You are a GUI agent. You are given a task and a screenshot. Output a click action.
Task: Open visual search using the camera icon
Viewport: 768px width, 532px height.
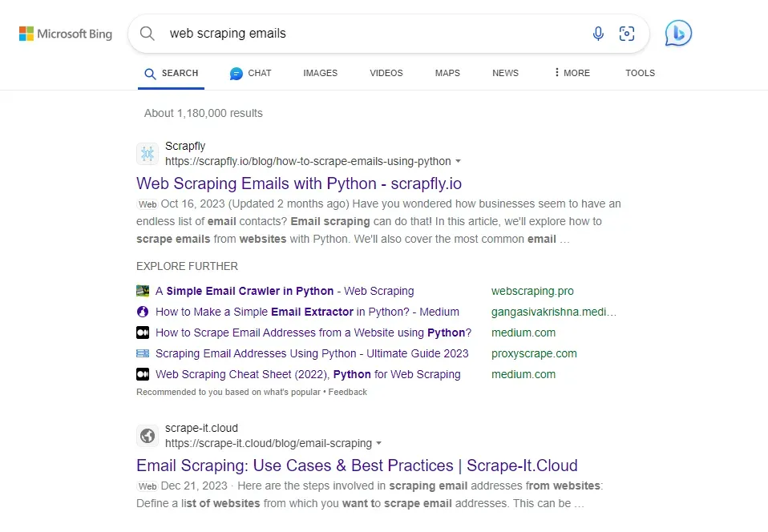tap(627, 34)
